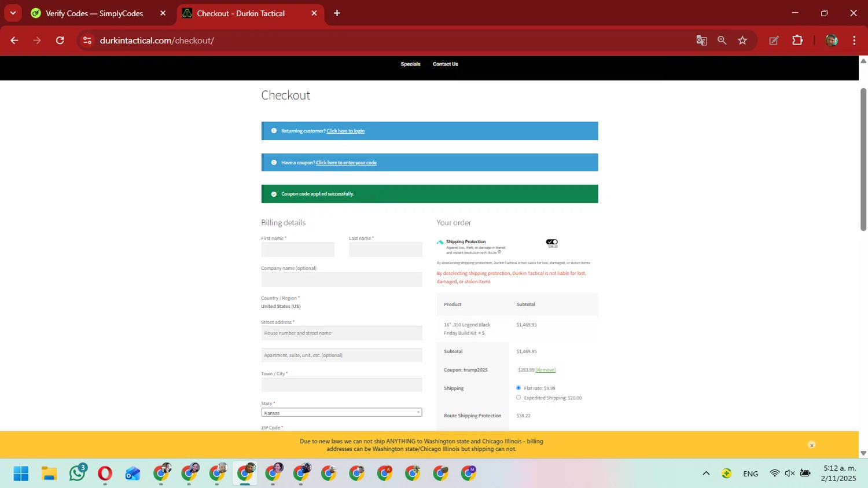Click here to enter your code link
The height and width of the screenshot is (488, 868).
[x=346, y=163]
